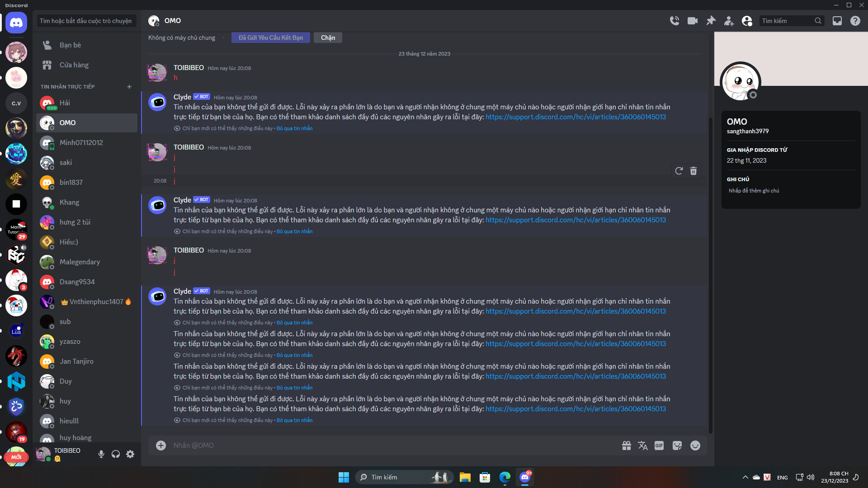Screen dimensions: 868x488
Task: Add friends to this DM
Action: pyautogui.click(x=729, y=21)
